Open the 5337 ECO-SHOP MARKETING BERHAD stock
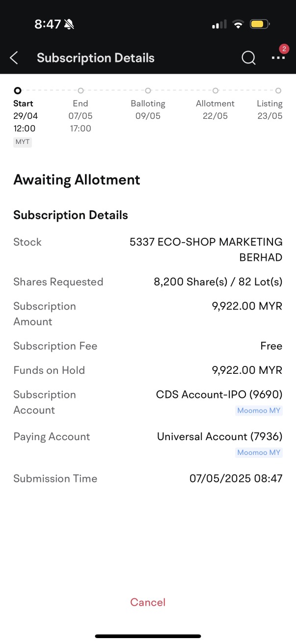 click(206, 250)
